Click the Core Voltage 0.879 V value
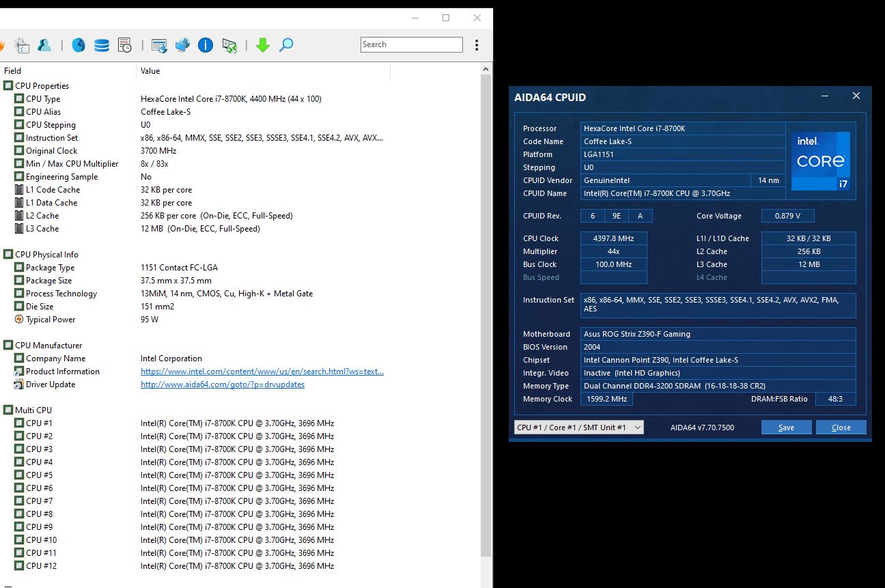885x588 pixels. click(x=787, y=216)
